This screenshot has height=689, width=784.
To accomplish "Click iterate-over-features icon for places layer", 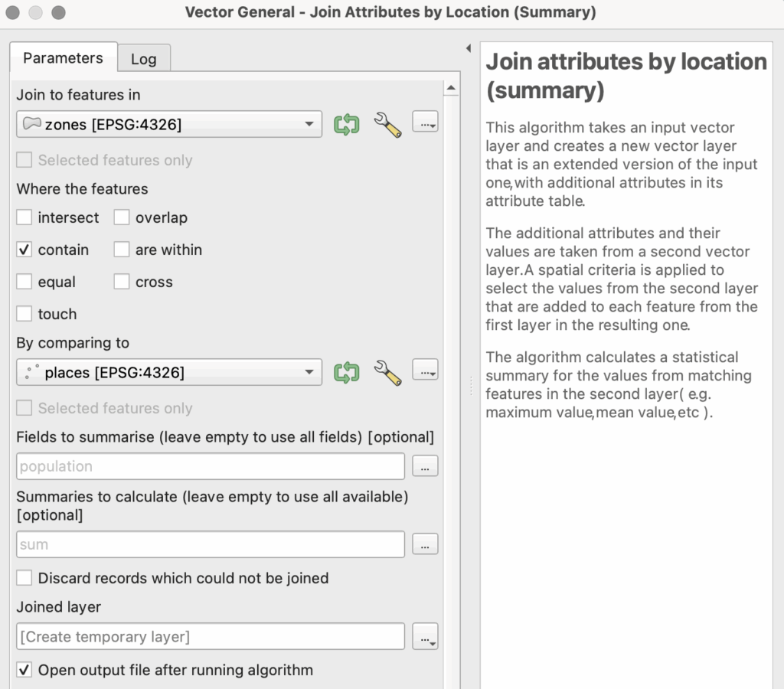I will (347, 373).
